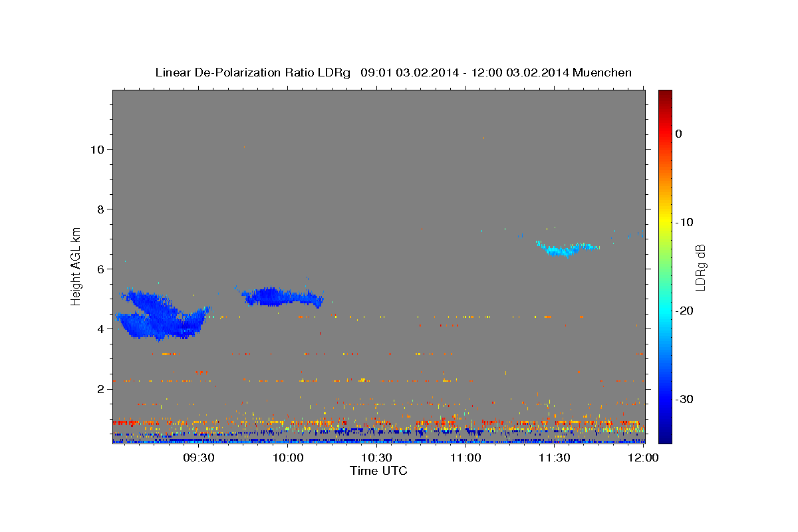
Task: Click the 'Time UTC' axis label
Action: 378,471
